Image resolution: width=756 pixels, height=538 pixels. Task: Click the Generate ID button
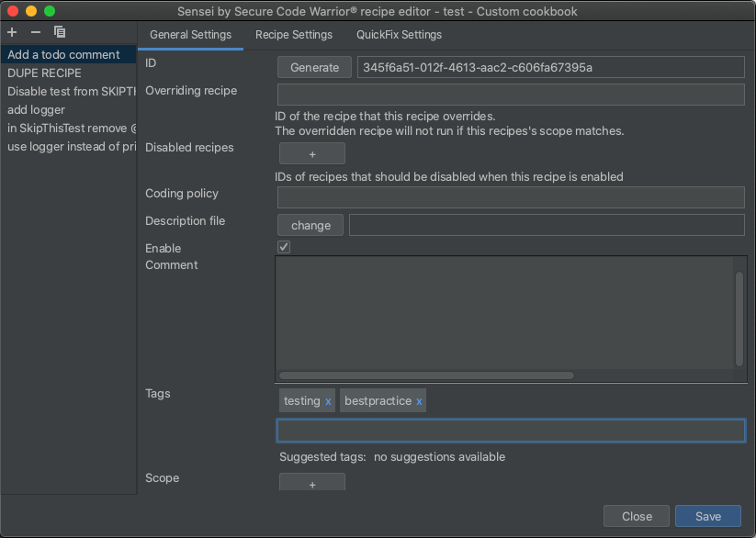tap(314, 68)
